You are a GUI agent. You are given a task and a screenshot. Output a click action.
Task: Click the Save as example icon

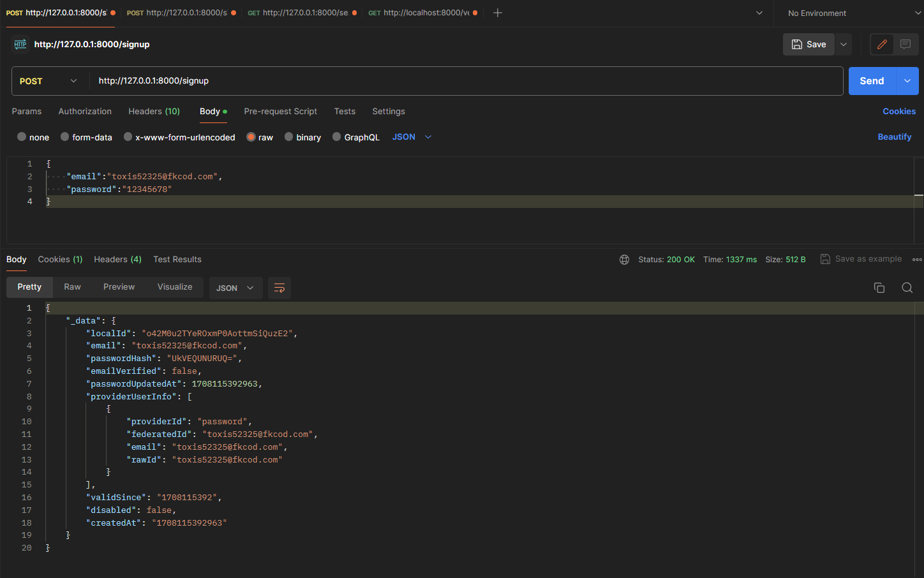click(x=825, y=259)
